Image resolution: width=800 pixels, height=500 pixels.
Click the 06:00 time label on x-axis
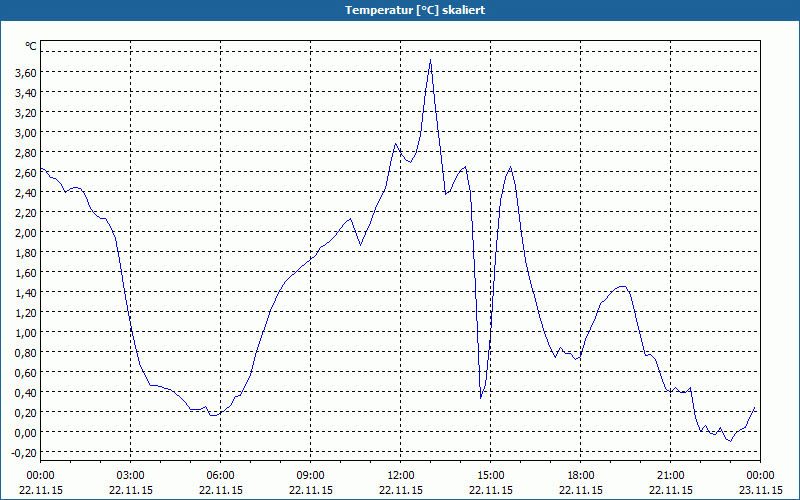220,476
